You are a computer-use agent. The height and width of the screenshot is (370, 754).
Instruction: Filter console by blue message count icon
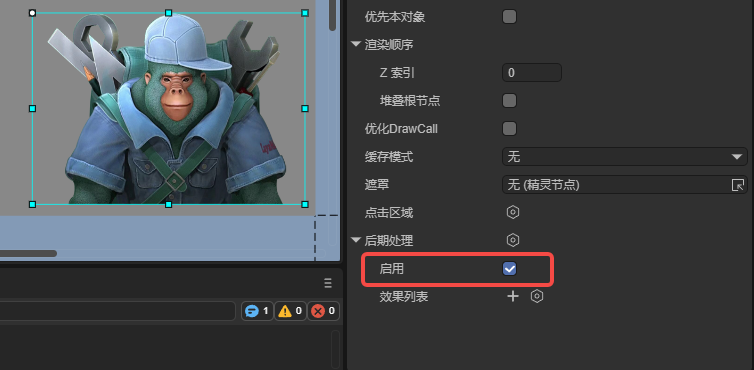pyautogui.click(x=257, y=311)
